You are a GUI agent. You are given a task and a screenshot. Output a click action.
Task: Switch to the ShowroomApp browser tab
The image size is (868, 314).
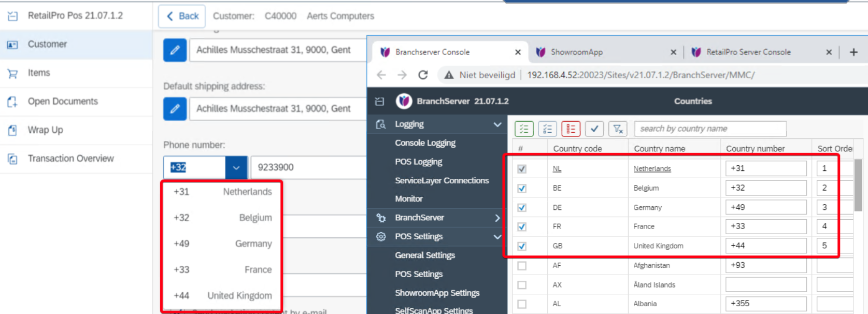pos(576,52)
